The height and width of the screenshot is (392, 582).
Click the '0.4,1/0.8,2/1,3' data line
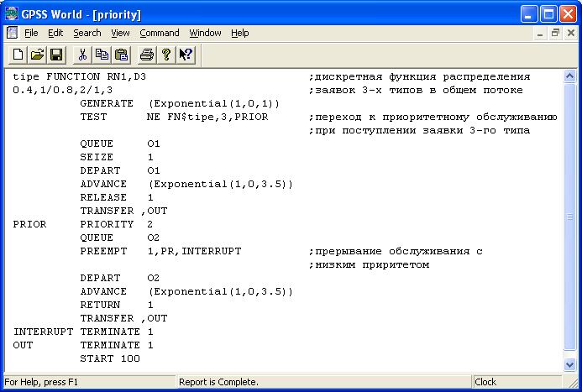pos(63,90)
